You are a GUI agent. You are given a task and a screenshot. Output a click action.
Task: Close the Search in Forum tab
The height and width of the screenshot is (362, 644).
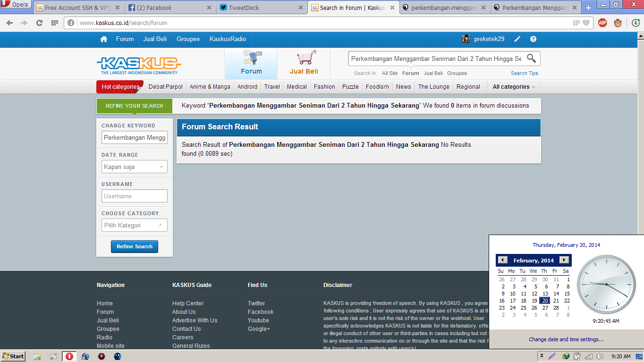392,8
